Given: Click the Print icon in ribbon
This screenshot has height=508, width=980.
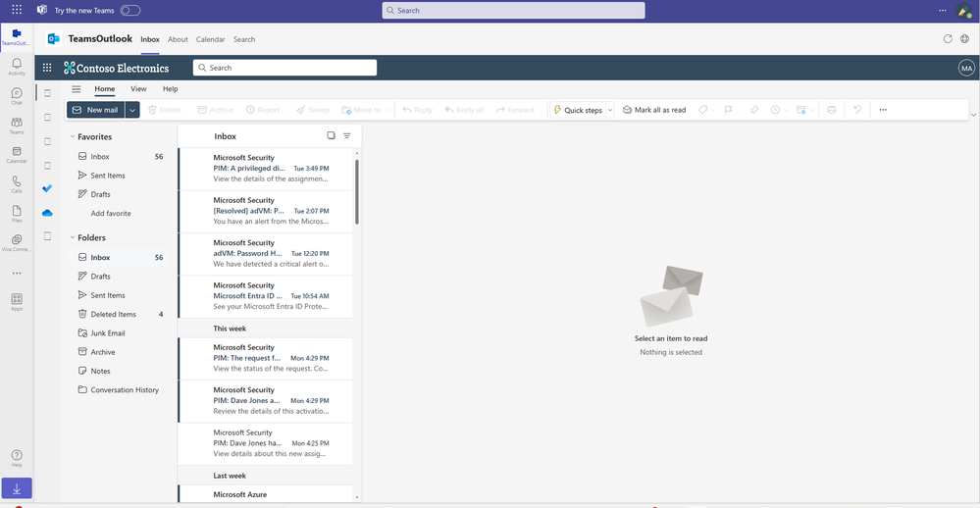Looking at the screenshot, I should pyautogui.click(x=831, y=110).
